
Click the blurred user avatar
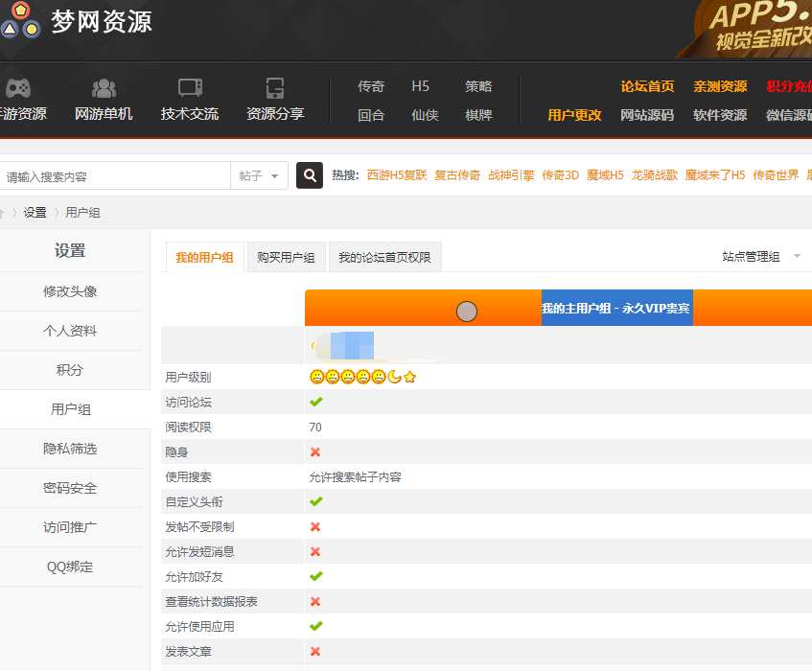click(344, 345)
